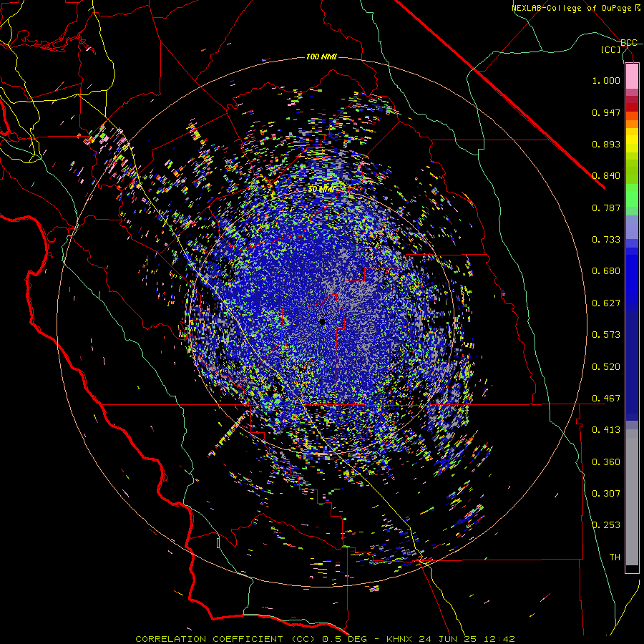
Task: Click the 0.733 scale value
Action: click(x=606, y=240)
